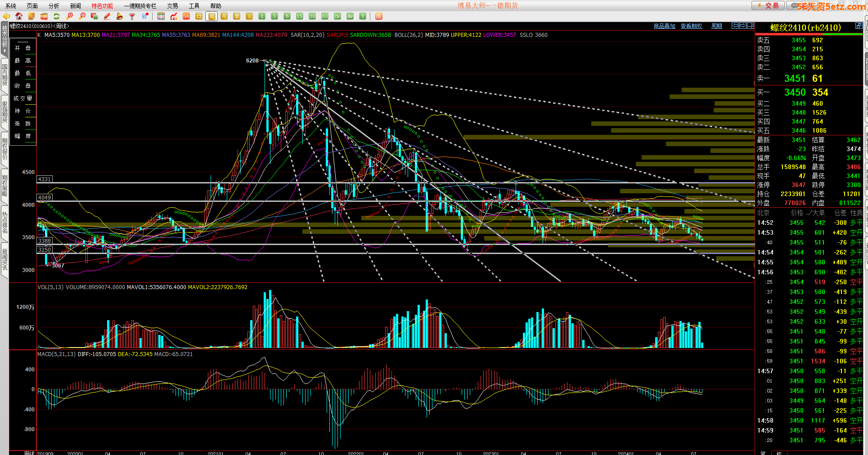The width and height of the screenshot is (868, 455).
Task: Open the 周期 period dropdown
Action: point(716,26)
